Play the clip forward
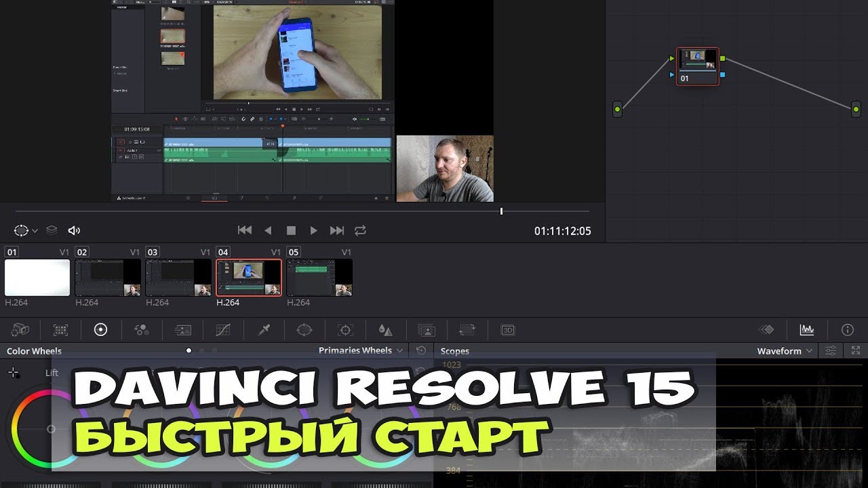 (x=313, y=230)
